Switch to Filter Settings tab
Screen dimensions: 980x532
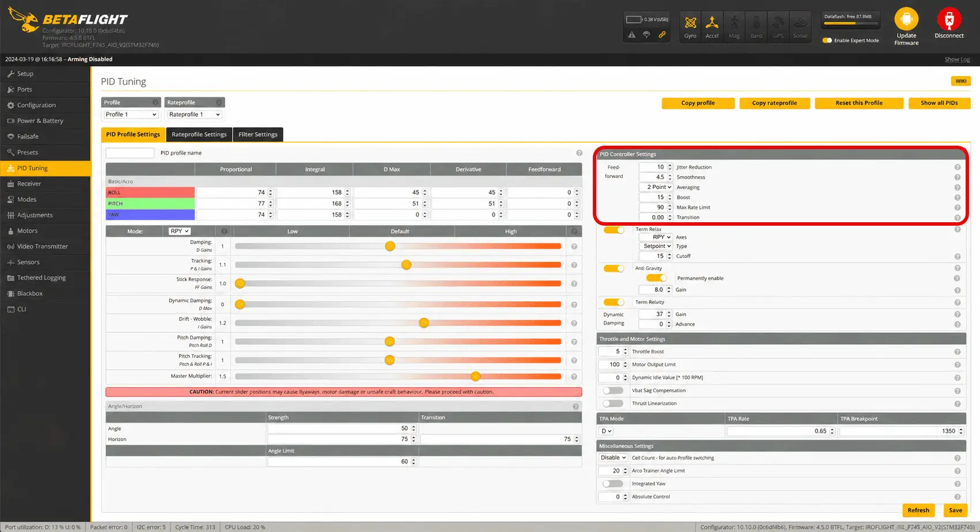click(x=258, y=135)
